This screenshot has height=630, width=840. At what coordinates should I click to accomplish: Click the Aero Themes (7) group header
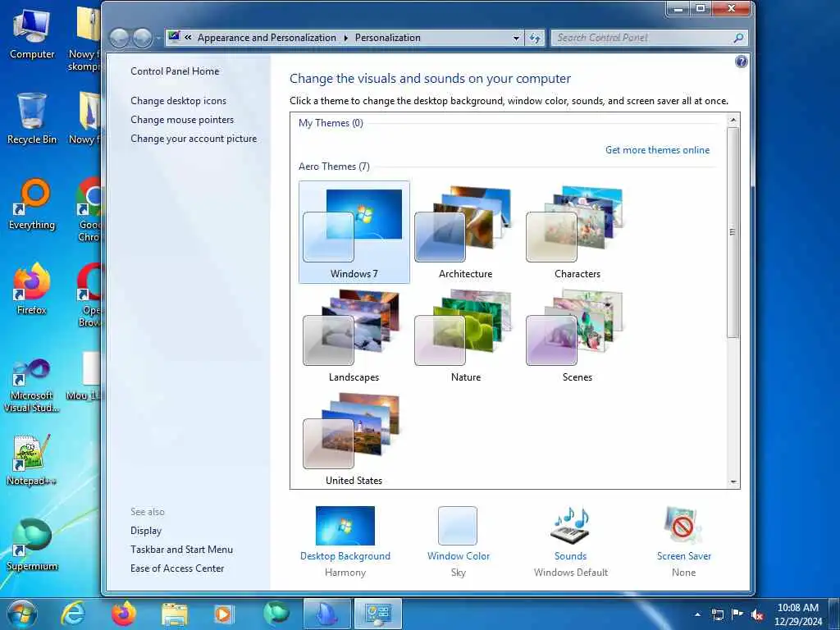click(335, 167)
